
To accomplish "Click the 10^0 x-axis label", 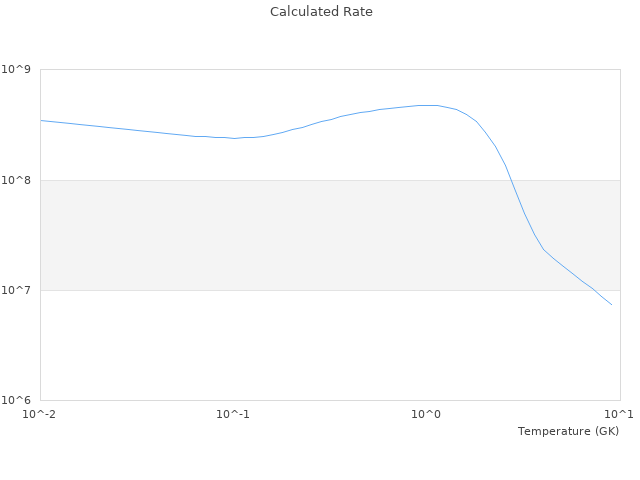I will click(x=427, y=414).
